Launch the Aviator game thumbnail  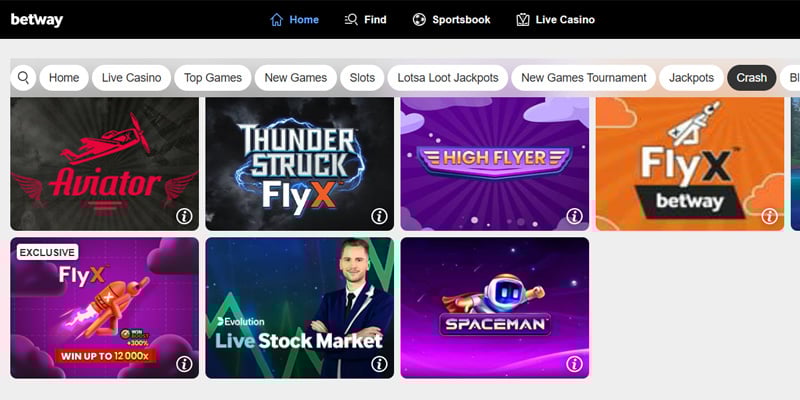[105, 163]
